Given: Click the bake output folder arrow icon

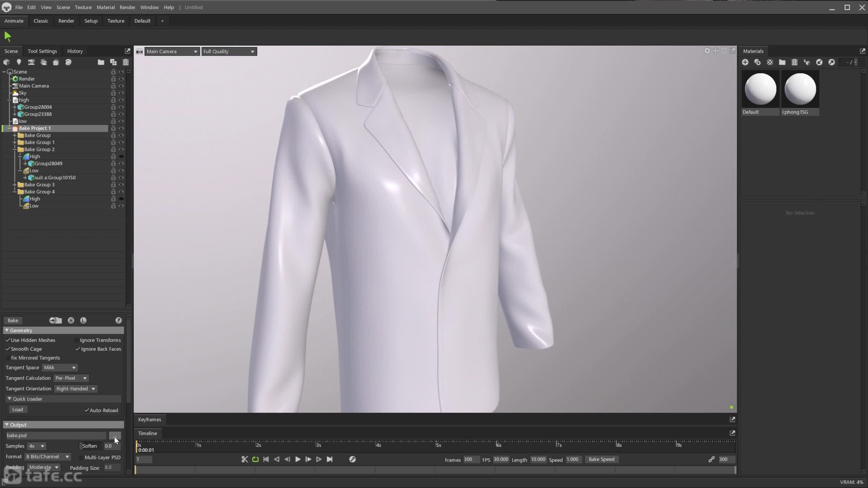Looking at the screenshot, I should (55, 320).
